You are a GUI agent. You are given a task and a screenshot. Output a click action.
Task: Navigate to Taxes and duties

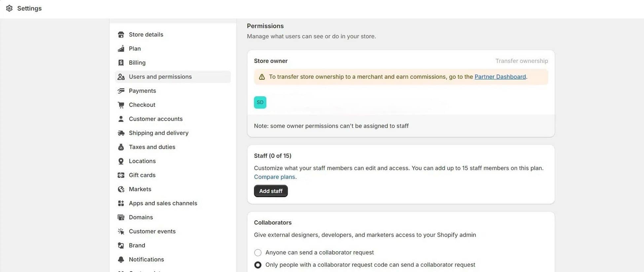point(152,147)
